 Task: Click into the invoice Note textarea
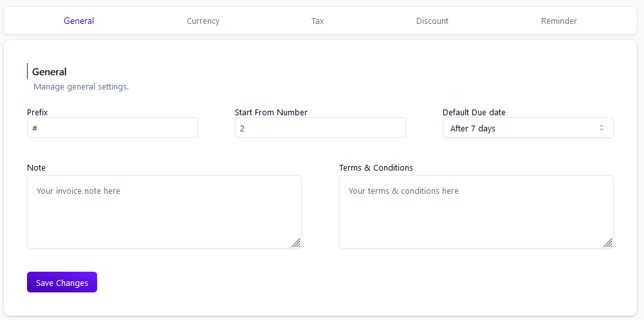(x=164, y=212)
